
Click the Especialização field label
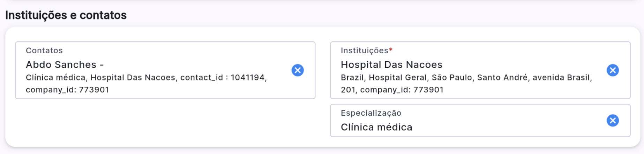[x=371, y=113]
